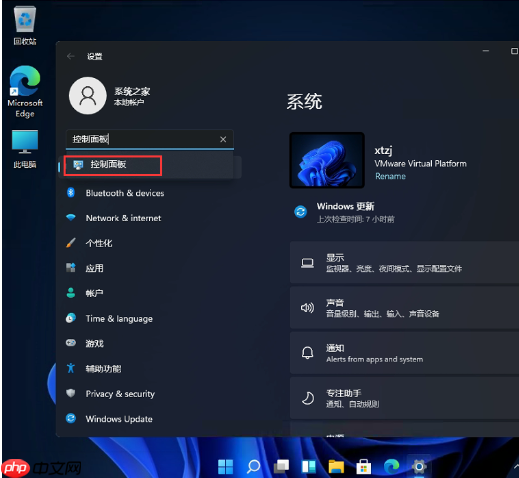Open Task View on the taskbar
Image resolution: width=519 pixels, height=478 pixels.
[281, 466]
